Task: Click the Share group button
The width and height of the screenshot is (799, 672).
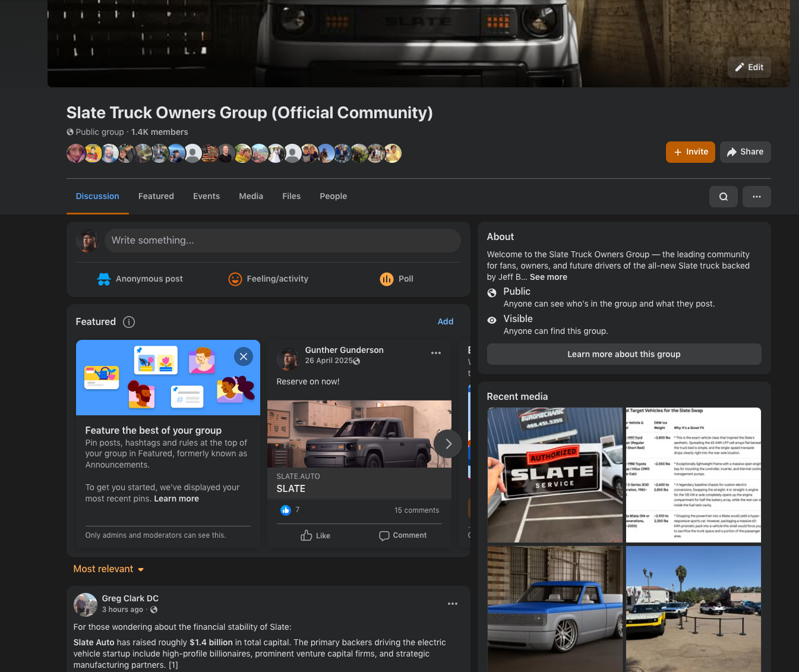Action: [746, 152]
